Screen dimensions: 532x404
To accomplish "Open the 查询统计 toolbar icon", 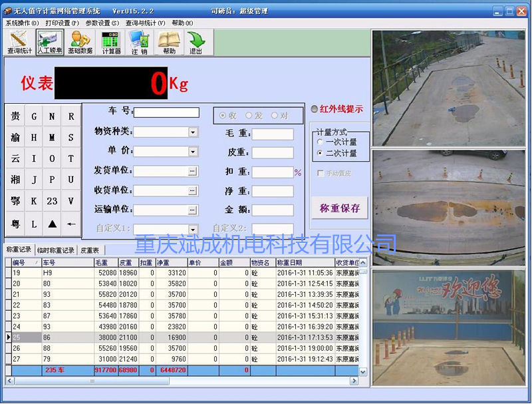I will 19,43.
